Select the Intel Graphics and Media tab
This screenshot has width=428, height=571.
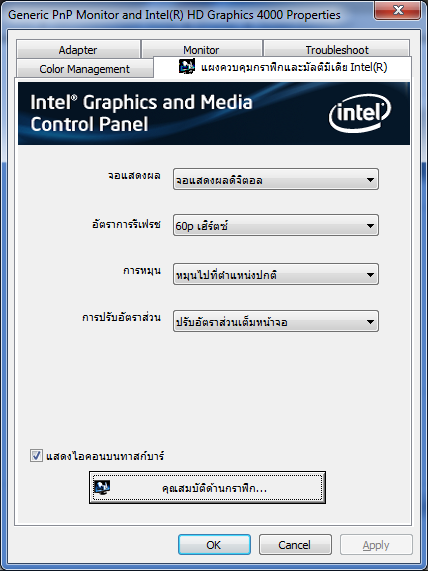click(x=282, y=67)
